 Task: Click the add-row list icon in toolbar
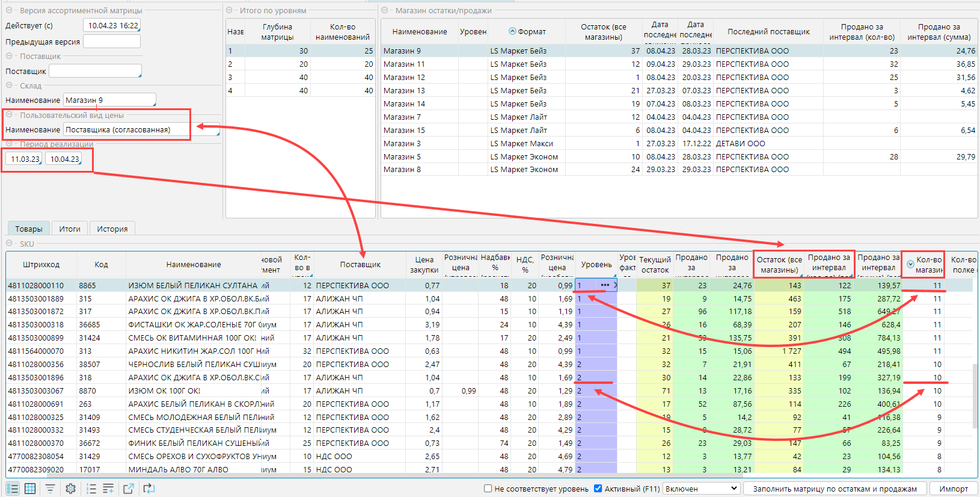(108, 489)
